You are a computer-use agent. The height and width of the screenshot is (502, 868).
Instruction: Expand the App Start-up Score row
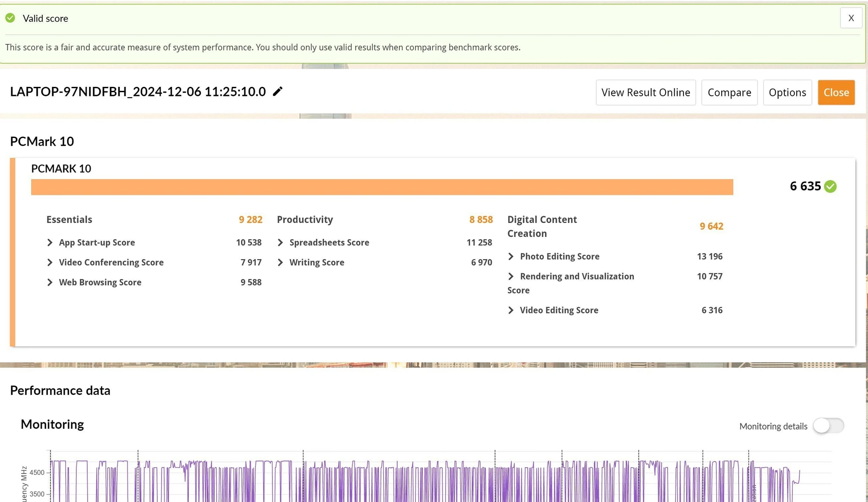[50, 242]
